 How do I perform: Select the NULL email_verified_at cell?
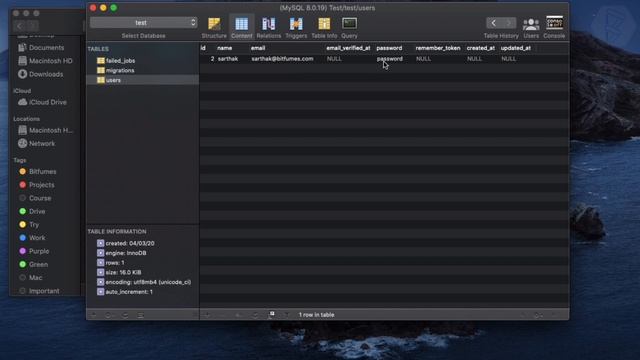tap(334, 59)
